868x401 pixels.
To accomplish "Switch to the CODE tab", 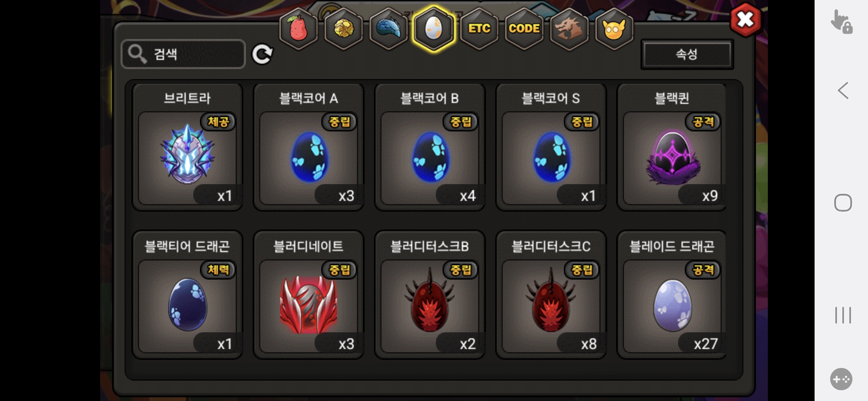I will tap(524, 29).
